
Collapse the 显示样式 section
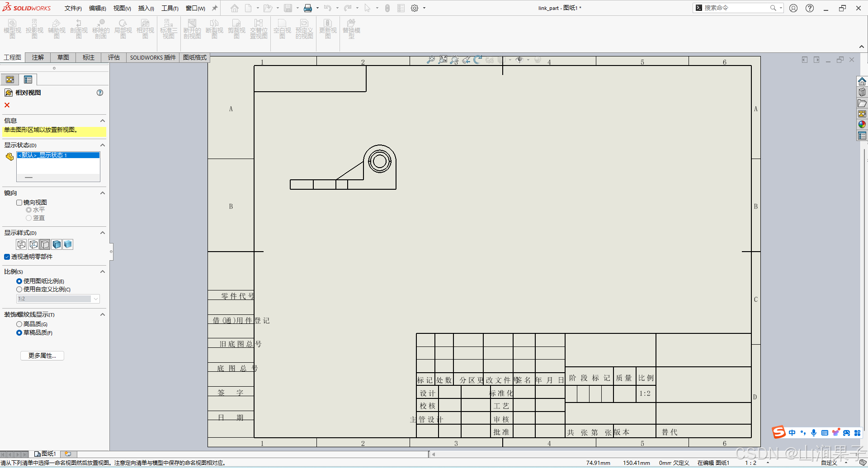(103, 233)
